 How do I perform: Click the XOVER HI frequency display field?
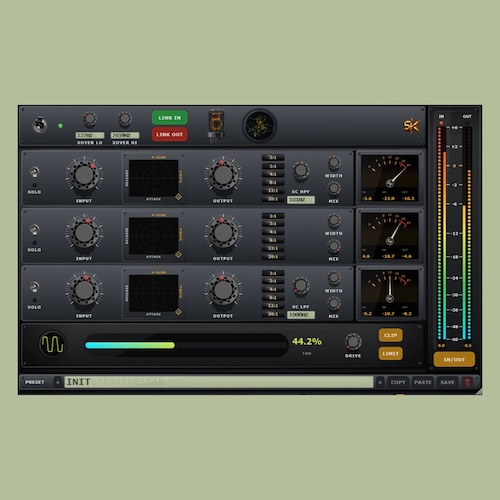click(125, 135)
